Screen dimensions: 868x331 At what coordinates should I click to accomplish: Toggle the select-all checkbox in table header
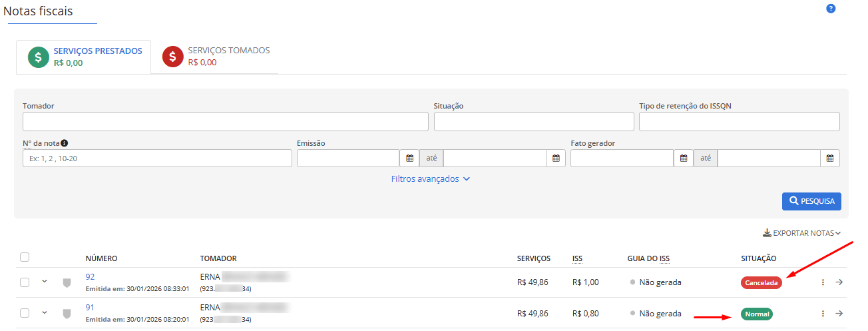25,258
